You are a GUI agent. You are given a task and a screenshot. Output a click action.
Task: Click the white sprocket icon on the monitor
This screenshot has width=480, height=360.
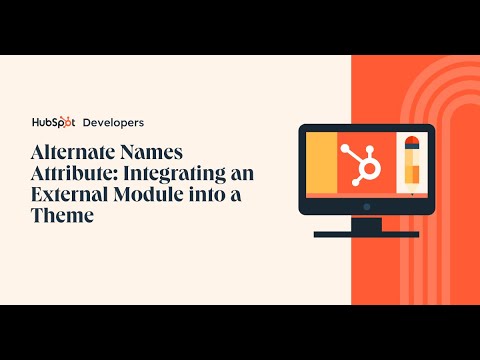[361, 165]
